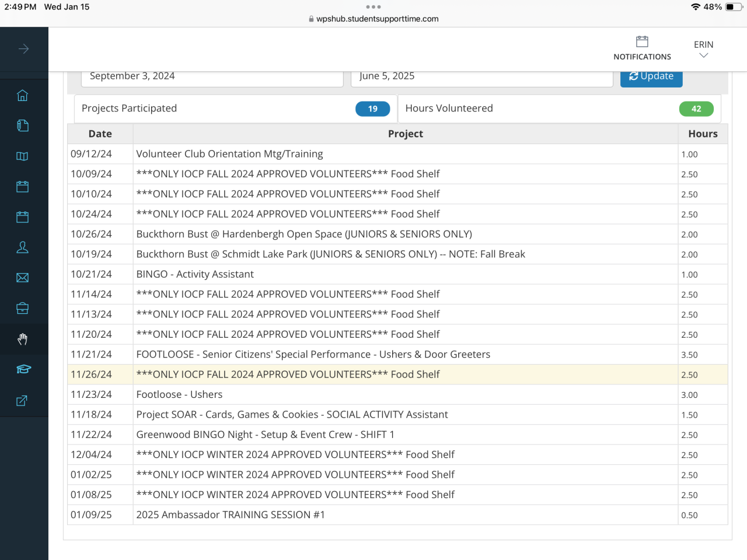Viewport: 747px width, 560px height.
Task: Open the documents icon in the sidebar
Action: [23, 126]
